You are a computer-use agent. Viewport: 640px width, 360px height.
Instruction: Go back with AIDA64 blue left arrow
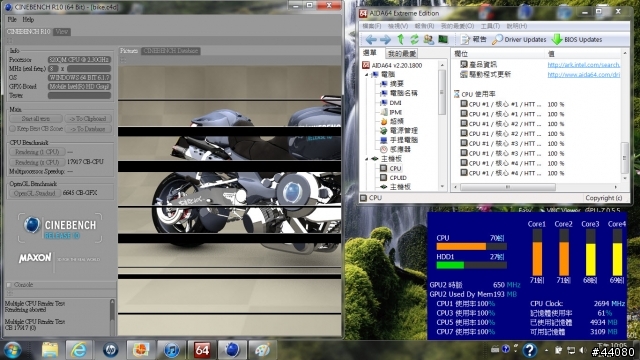[x=371, y=40]
